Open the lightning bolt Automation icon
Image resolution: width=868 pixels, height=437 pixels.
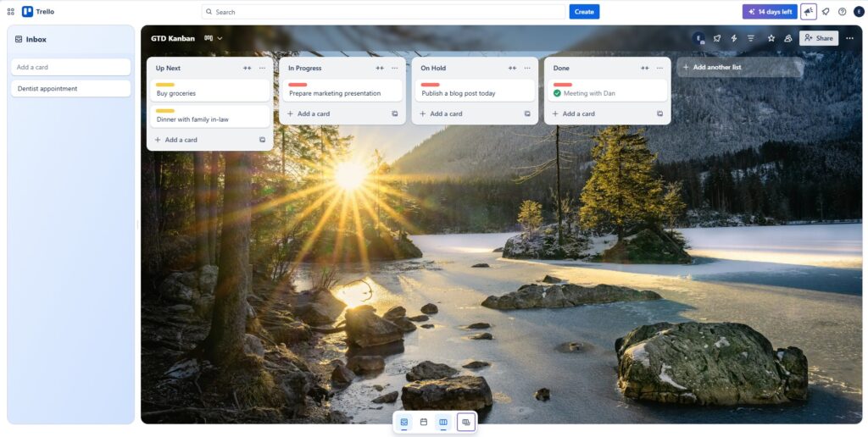(734, 38)
